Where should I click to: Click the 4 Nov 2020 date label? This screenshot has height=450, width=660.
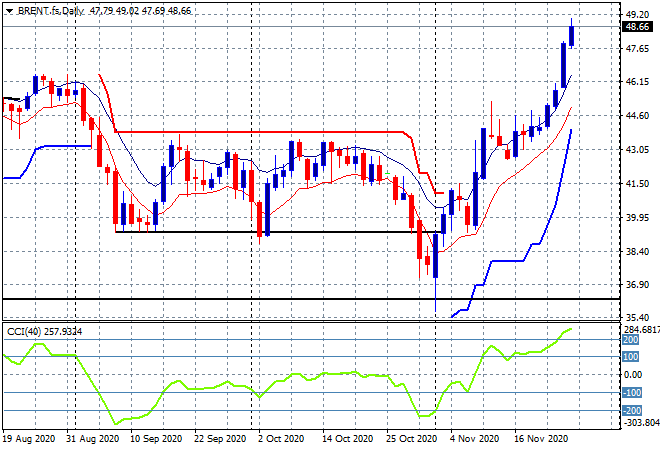click(474, 439)
